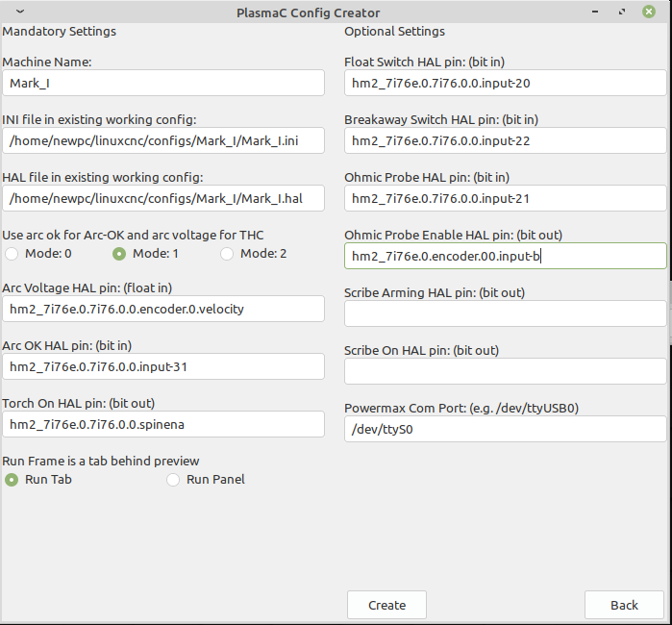The width and height of the screenshot is (672, 625).
Task: Click the Create button
Action: click(x=386, y=605)
